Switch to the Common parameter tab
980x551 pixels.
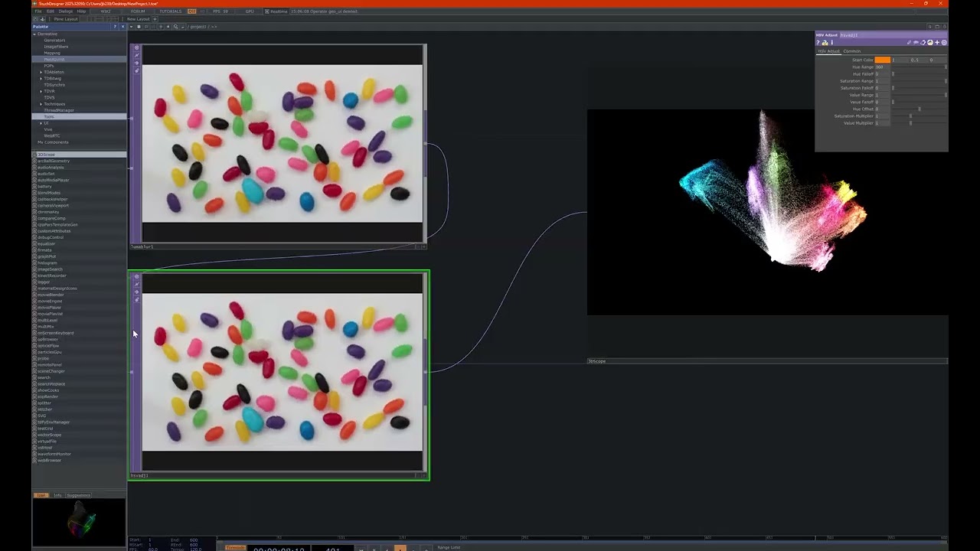click(x=852, y=51)
